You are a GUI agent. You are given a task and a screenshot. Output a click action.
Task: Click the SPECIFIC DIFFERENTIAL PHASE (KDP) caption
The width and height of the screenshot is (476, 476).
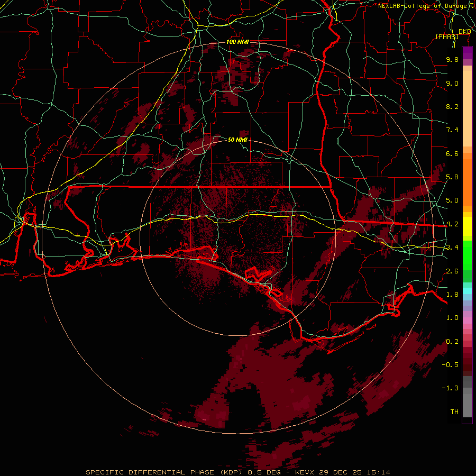163,472
